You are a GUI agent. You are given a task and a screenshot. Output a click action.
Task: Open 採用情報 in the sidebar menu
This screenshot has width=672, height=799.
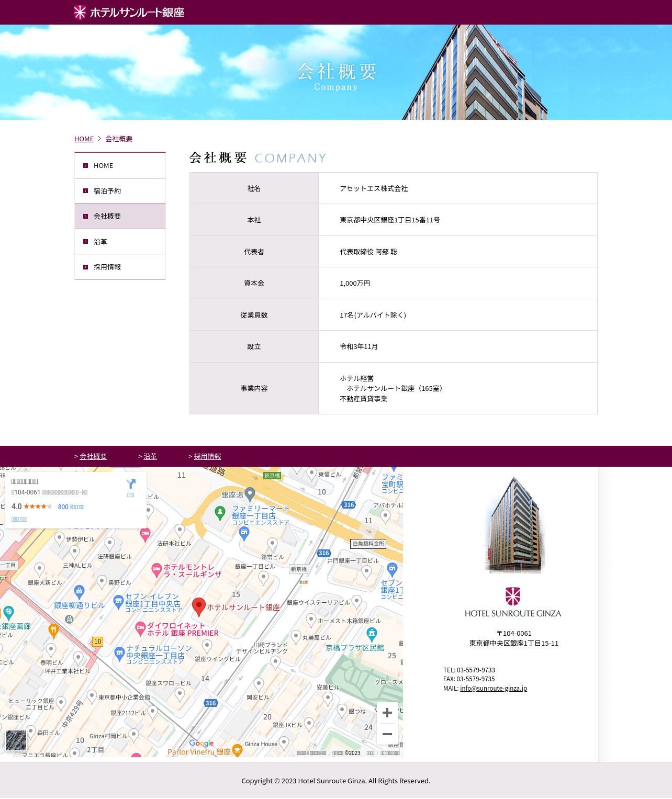click(120, 267)
